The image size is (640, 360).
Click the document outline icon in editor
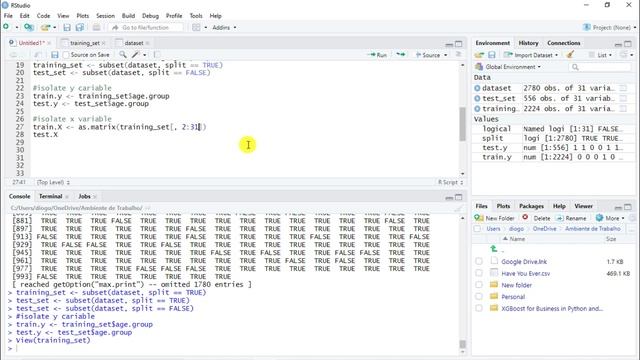[x=458, y=55]
